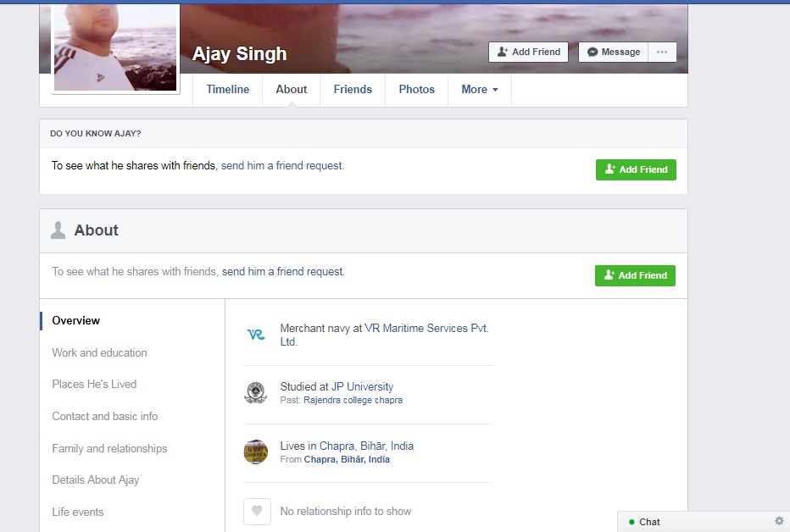Open the JP University link
Viewport: 790px width, 532px height.
(362, 386)
